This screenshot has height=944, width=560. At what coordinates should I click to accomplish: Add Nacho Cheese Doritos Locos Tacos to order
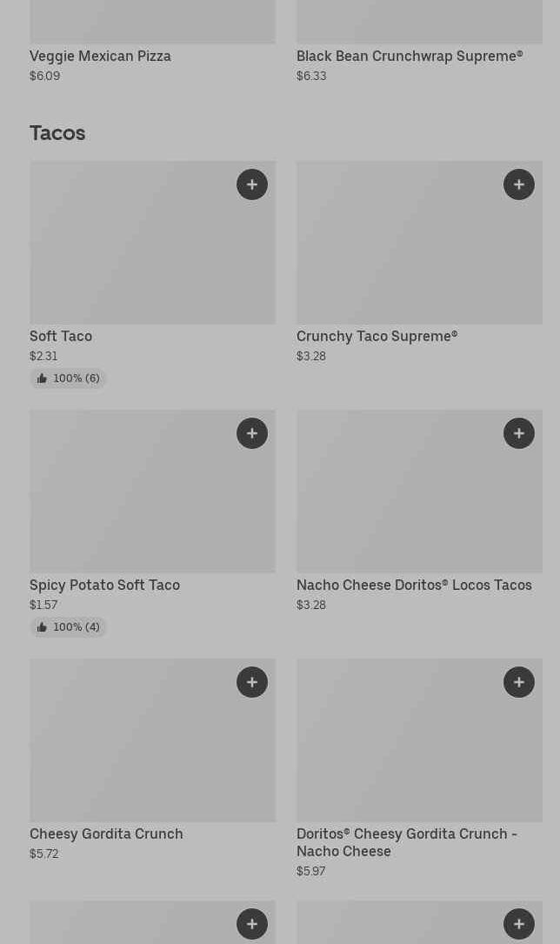519,433
